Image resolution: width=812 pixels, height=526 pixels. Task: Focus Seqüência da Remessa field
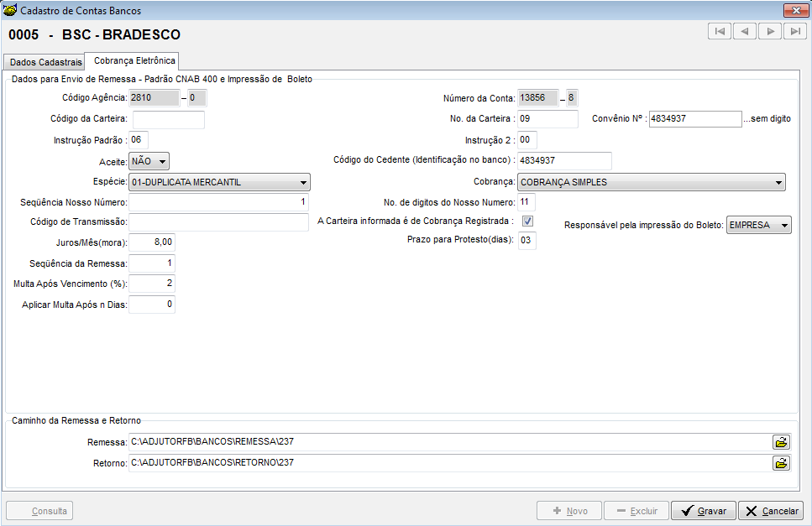152,263
